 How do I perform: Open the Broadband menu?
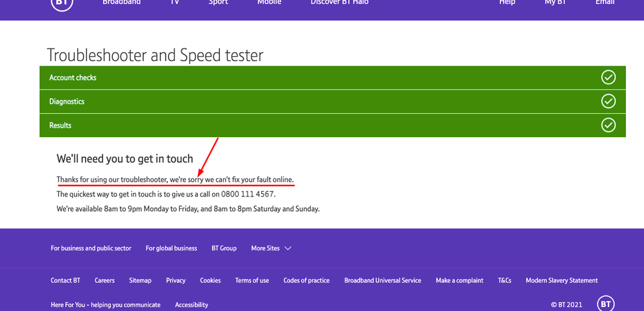point(121,3)
